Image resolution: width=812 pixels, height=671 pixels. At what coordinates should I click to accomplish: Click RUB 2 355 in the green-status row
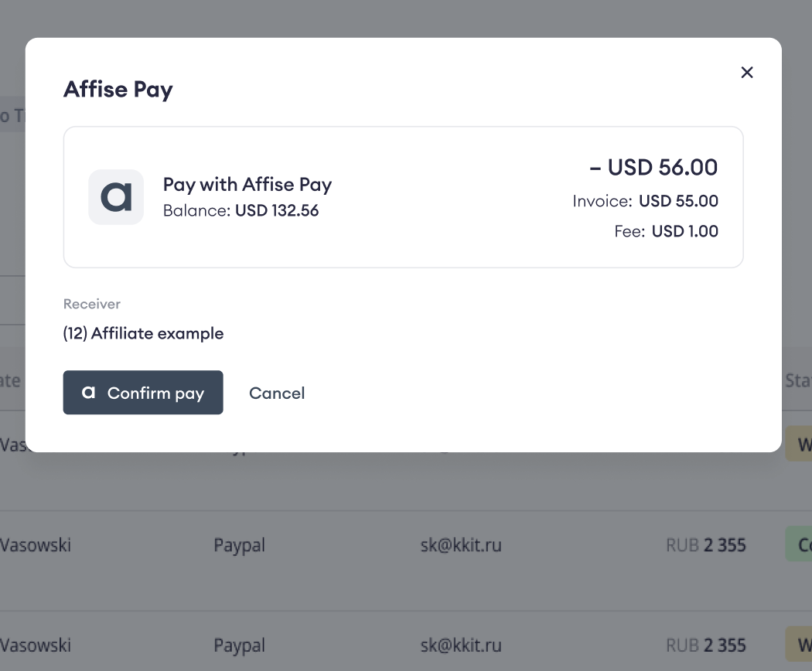click(x=706, y=545)
